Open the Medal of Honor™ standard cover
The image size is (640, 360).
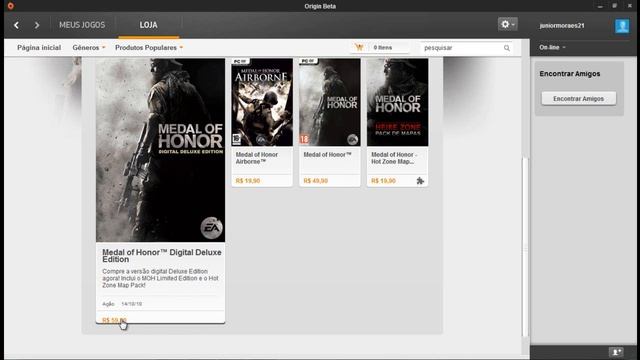click(330, 102)
